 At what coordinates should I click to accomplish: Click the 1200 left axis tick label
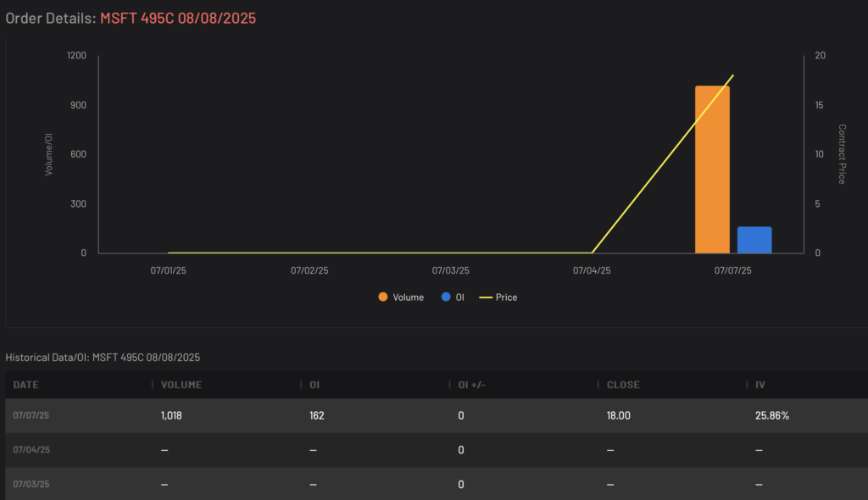(77, 55)
